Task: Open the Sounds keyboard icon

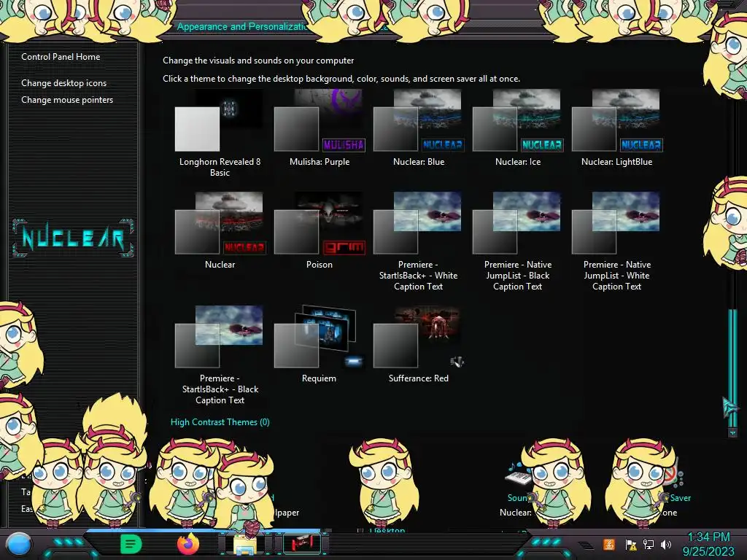Action: pos(517,474)
